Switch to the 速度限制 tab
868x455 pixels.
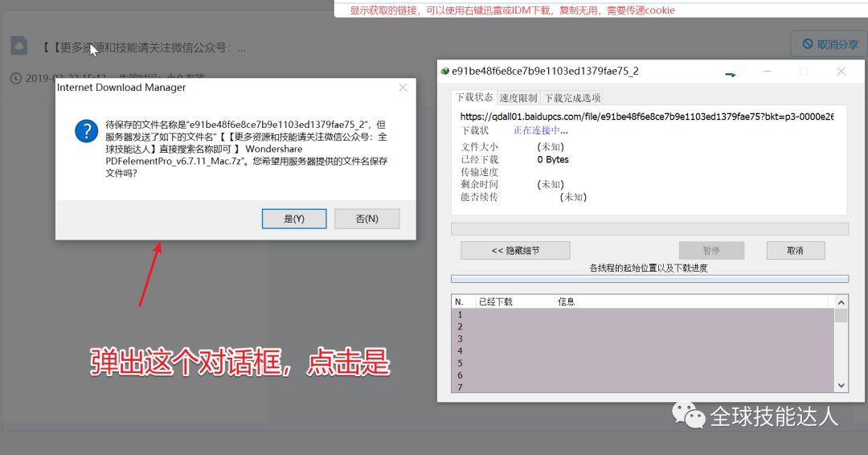[518, 98]
